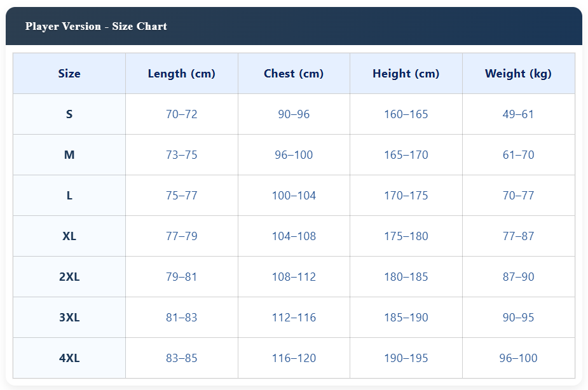Click the 3XL size row label

pyautogui.click(x=69, y=318)
